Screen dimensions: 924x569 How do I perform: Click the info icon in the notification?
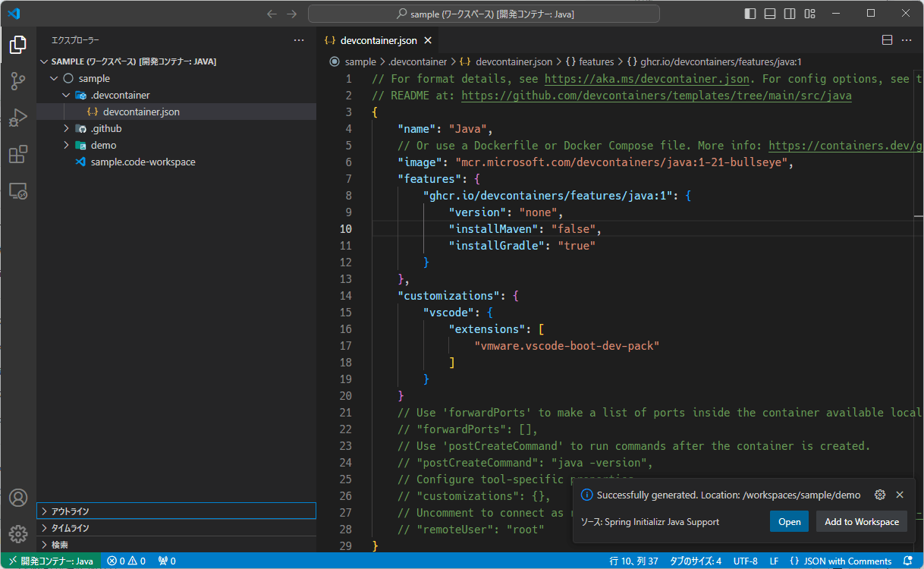586,495
